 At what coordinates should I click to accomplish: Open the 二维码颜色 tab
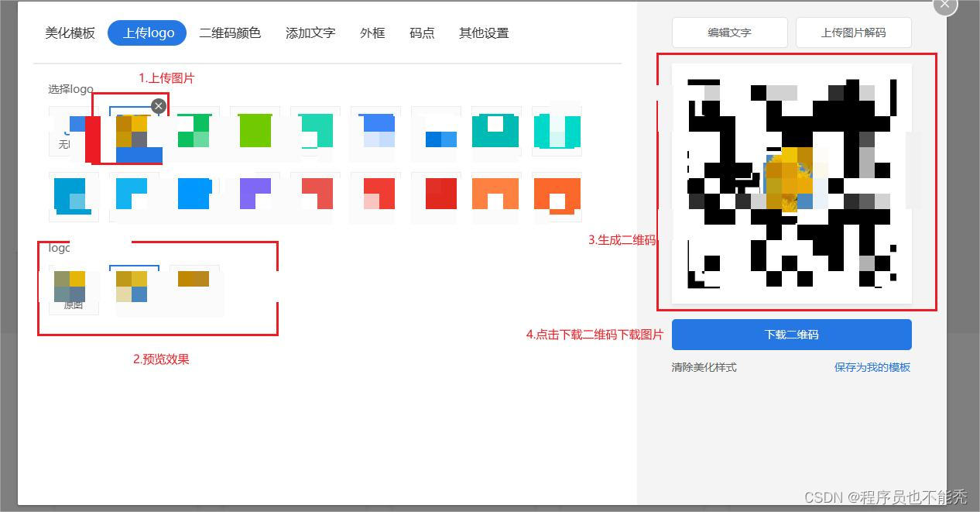pyautogui.click(x=231, y=33)
